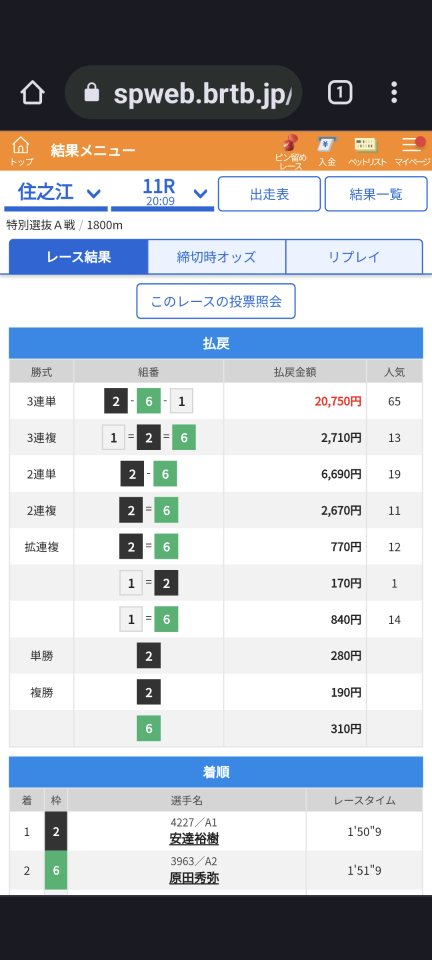
Task: Open racer 安達裕樹 profile link
Action: tap(194, 839)
